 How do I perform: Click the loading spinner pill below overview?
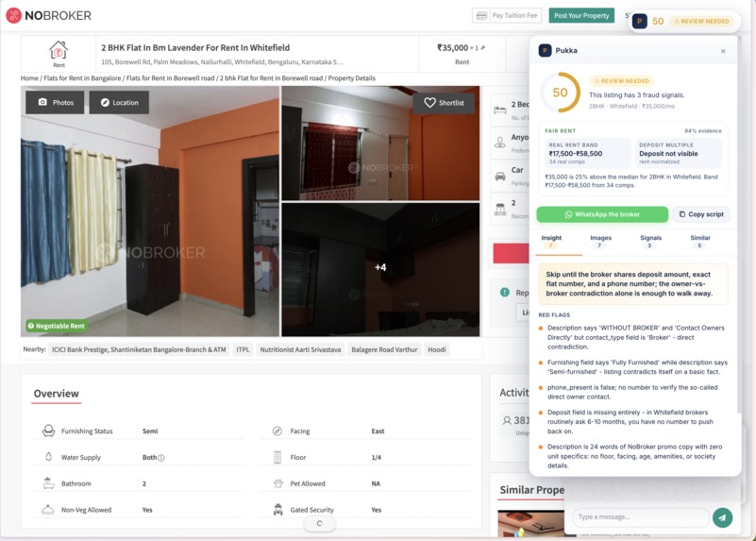tap(319, 523)
